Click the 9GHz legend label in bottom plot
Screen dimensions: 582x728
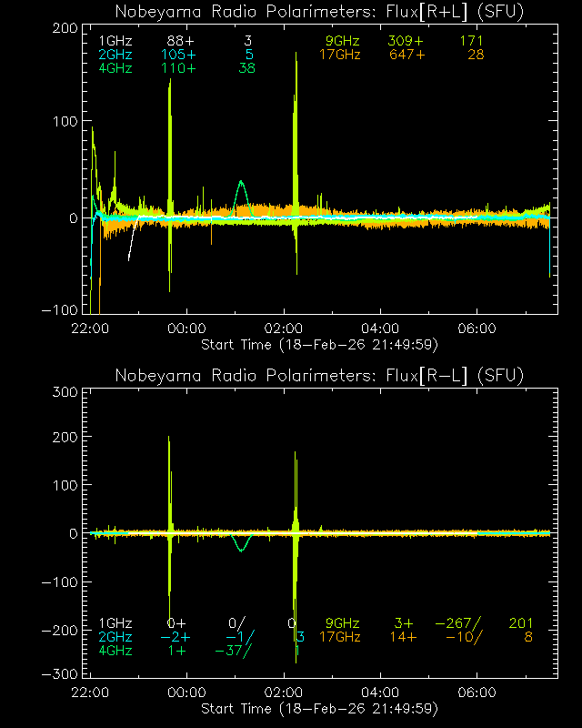point(344,623)
